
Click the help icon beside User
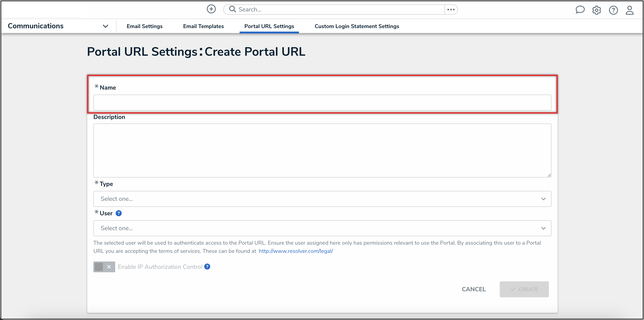tap(119, 213)
